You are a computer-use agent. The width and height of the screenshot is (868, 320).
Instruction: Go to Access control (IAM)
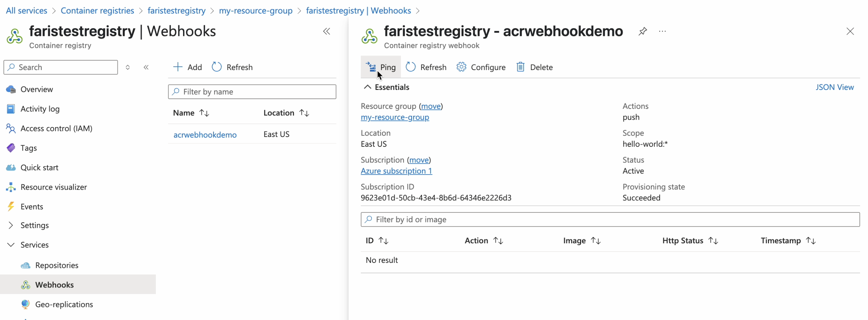56,128
